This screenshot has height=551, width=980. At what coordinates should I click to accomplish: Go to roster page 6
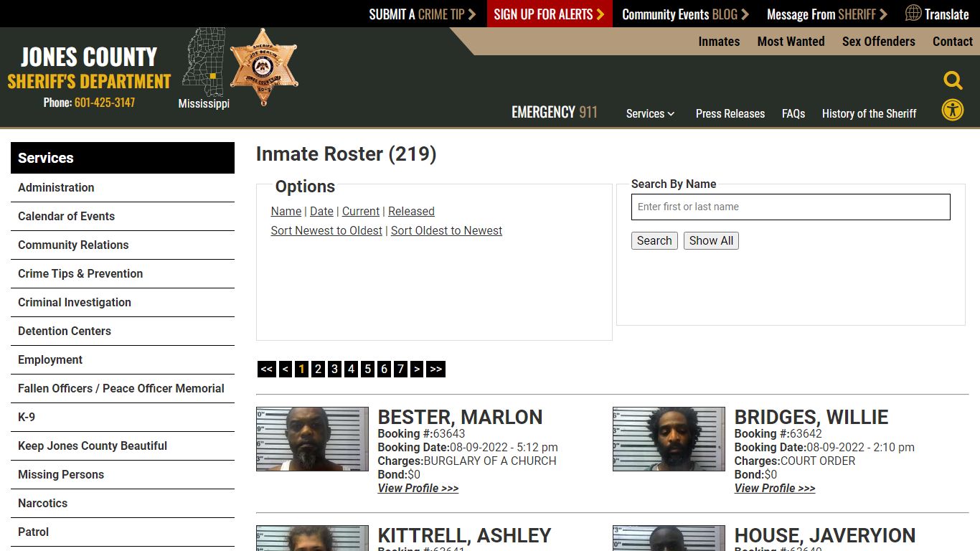pos(384,369)
